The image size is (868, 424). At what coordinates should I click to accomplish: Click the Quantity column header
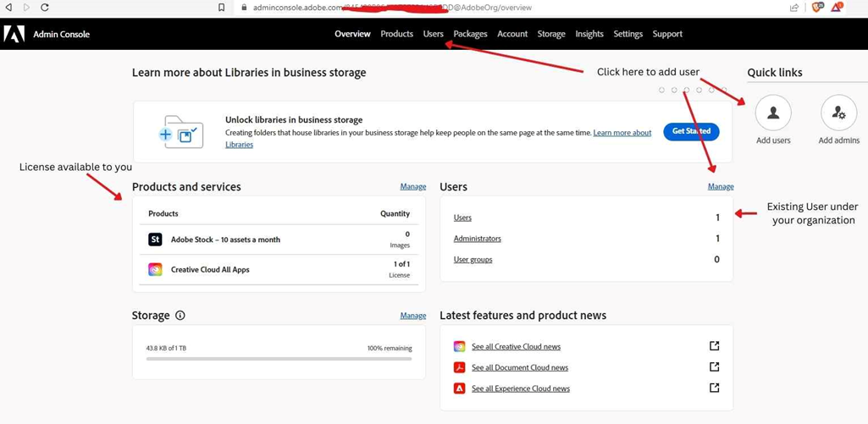coord(395,213)
